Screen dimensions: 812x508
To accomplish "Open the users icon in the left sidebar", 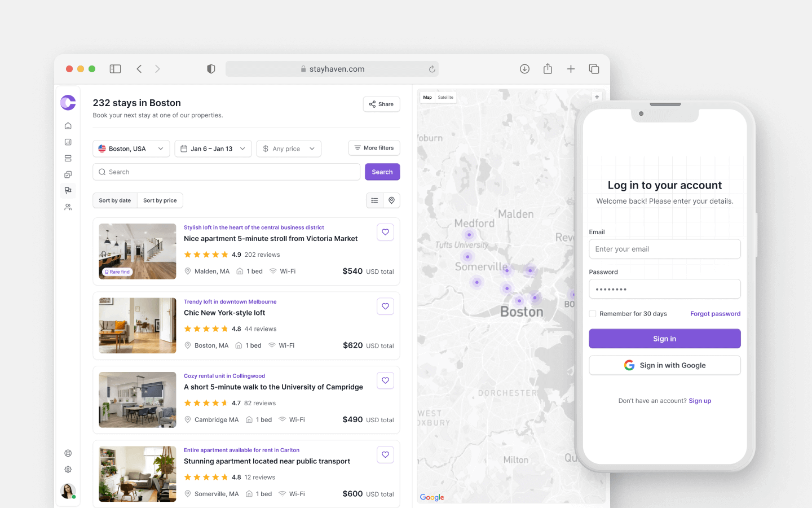I will pyautogui.click(x=68, y=207).
